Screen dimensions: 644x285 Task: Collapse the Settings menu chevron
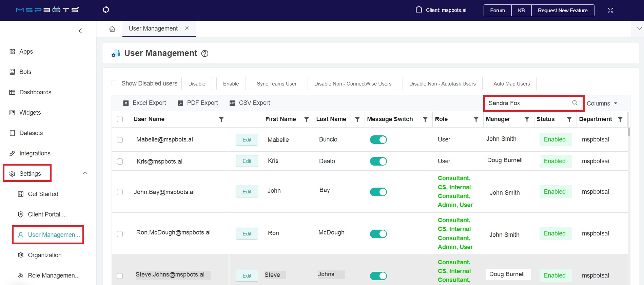[x=85, y=173]
